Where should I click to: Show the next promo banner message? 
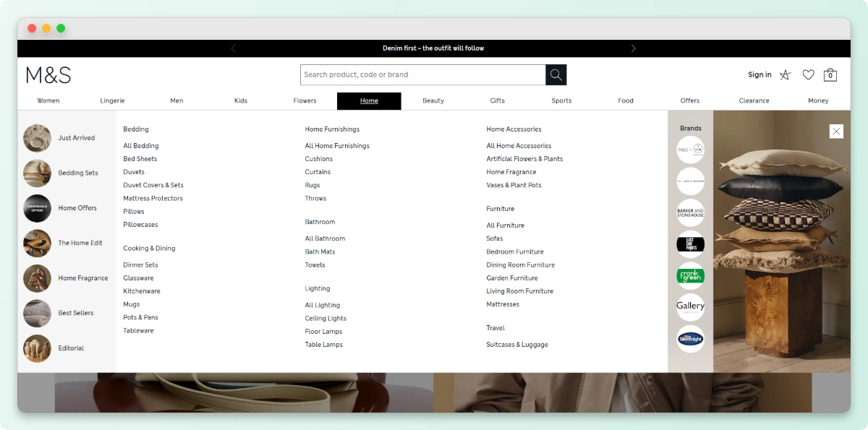click(634, 48)
